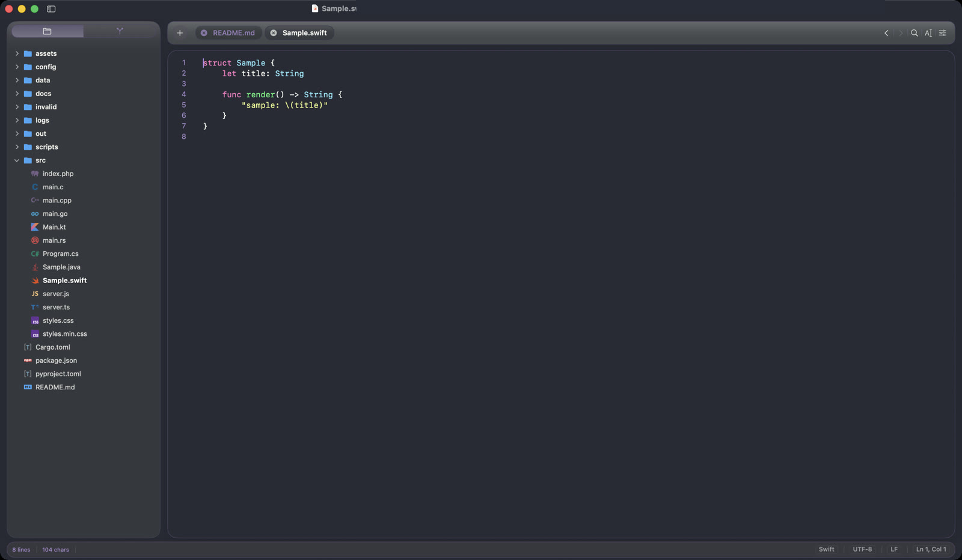Screen dimensions: 962x560
Task: Click the Cargo.toml file icon
Action: pos(28,347)
